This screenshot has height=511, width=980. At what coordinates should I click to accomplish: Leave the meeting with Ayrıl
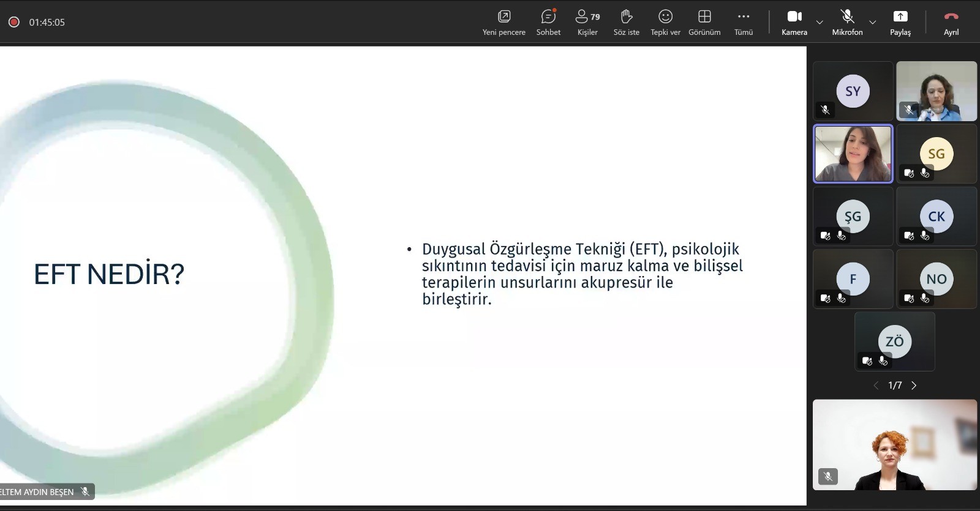[951, 22]
